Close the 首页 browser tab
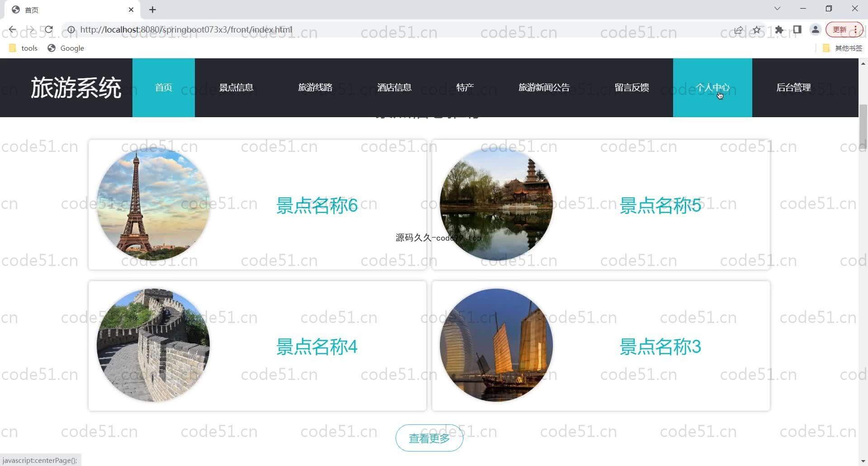This screenshot has height=466, width=868. tap(131, 10)
